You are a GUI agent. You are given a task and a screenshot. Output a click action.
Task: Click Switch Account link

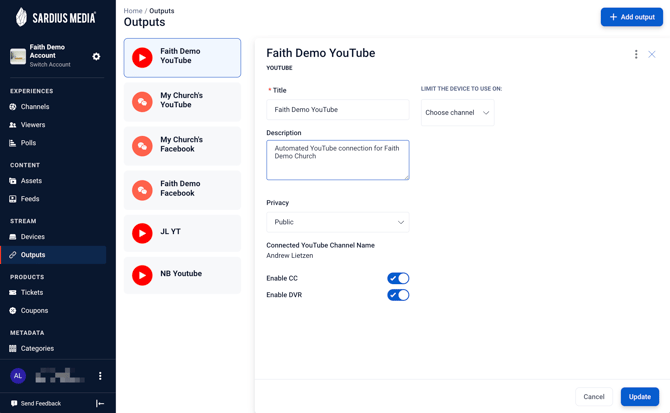[50, 64]
